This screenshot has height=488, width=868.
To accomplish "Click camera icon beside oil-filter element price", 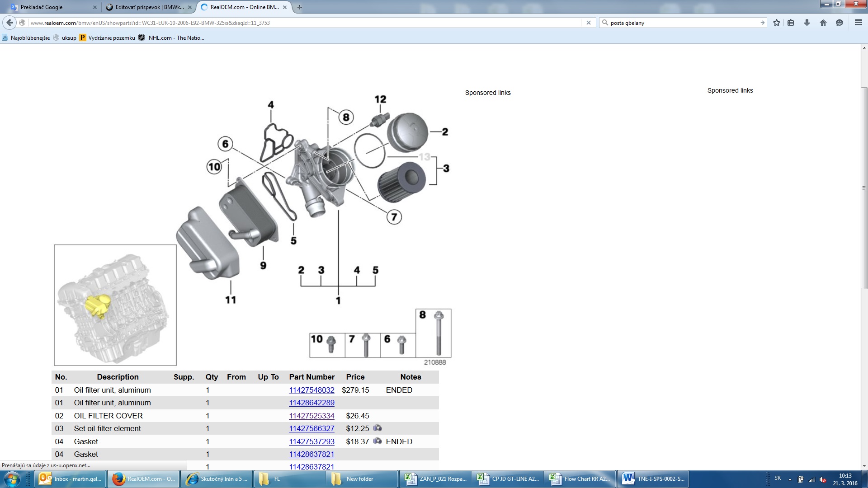I will pyautogui.click(x=377, y=428).
